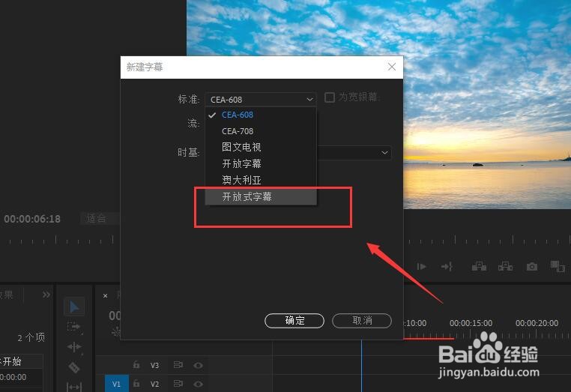The image size is (571, 392).
Task: Choose CEA-608 from the list
Action: coord(261,115)
